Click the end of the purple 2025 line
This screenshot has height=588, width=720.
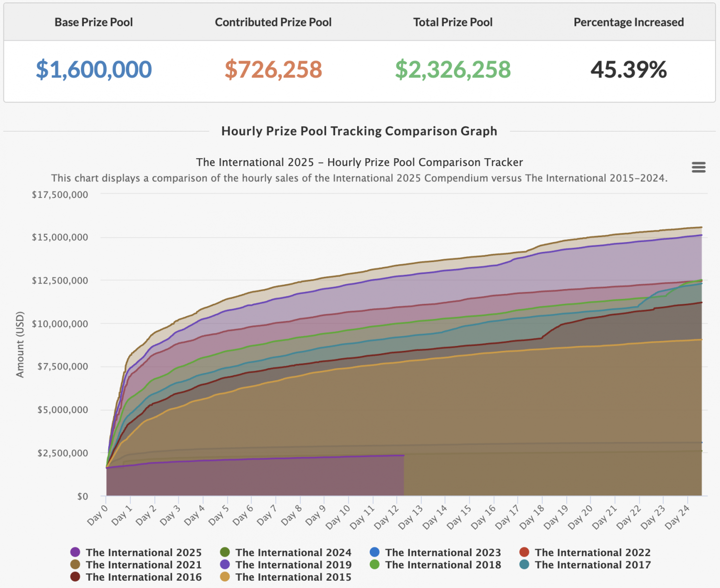pyautogui.click(x=404, y=455)
